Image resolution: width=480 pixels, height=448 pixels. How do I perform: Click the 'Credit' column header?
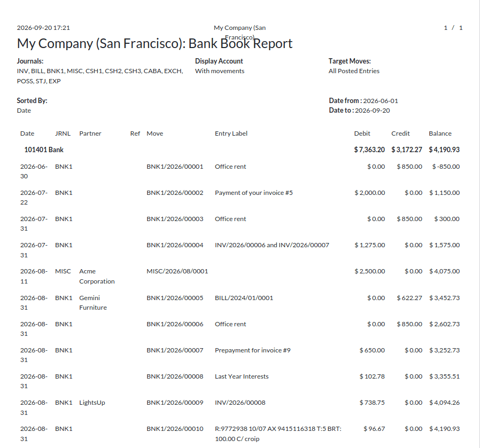pyautogui.click(x=400, y=133)
